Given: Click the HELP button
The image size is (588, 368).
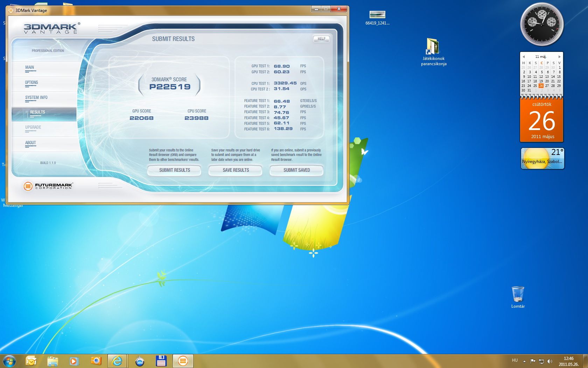Looking at the screenshot, I should 321,39.
